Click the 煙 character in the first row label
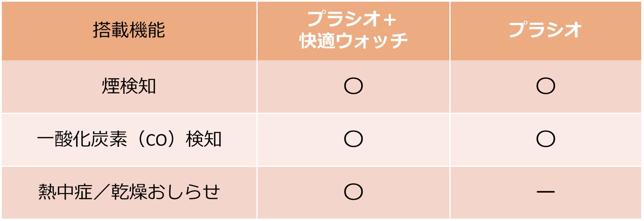This screenshot has height=221, width=644. [x=111, y=86]
